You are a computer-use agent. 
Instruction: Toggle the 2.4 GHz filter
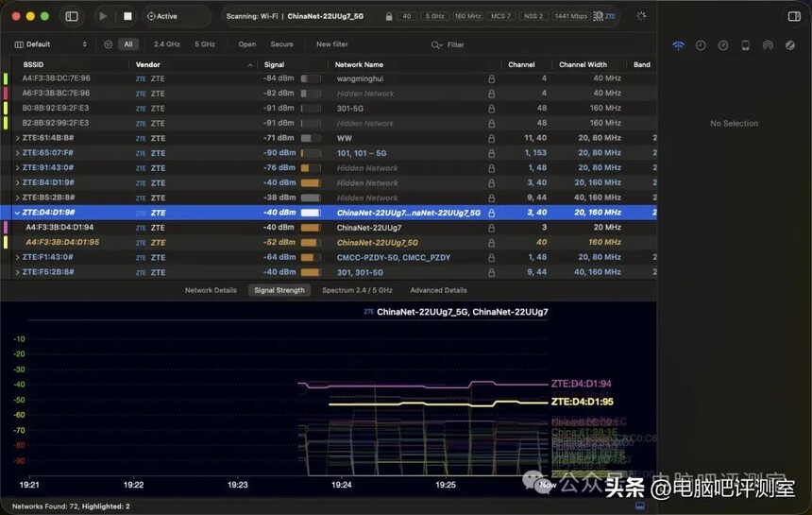point(167,44)
